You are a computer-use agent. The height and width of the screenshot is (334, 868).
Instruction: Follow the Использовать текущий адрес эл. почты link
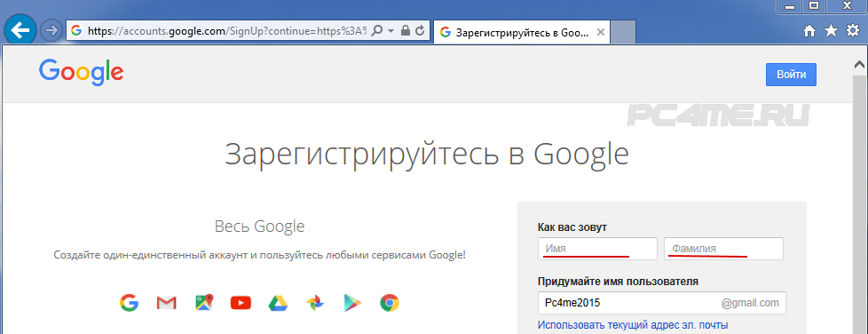(x=633, y=325)
